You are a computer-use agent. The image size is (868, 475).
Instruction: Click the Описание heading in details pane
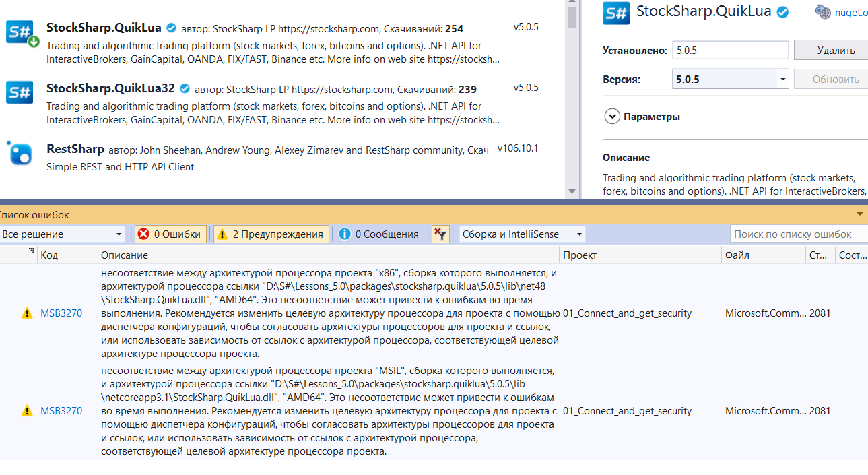(626, 157)
